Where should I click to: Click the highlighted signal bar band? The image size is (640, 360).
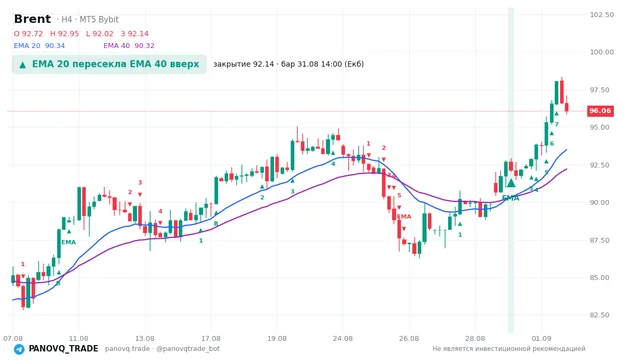(x=511, y=170)
